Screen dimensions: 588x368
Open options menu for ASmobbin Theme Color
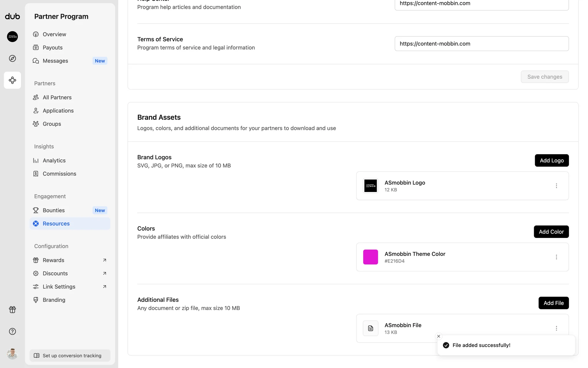coord(556,257)
